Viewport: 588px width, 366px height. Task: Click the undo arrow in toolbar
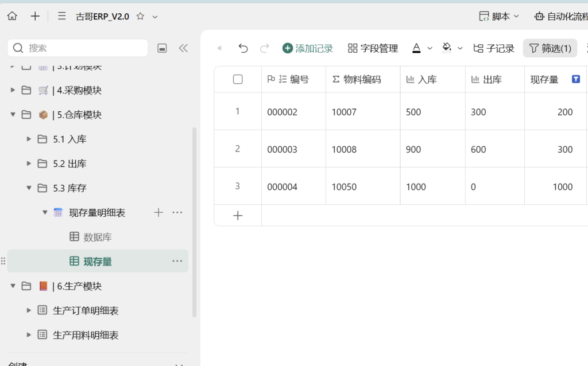tap(243, 48)
